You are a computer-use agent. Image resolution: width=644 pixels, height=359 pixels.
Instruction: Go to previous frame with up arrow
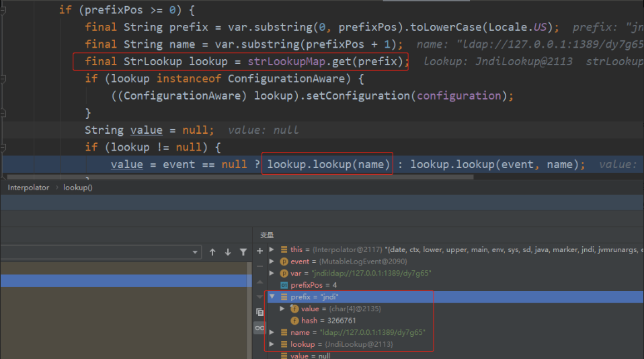click(212, 252)
